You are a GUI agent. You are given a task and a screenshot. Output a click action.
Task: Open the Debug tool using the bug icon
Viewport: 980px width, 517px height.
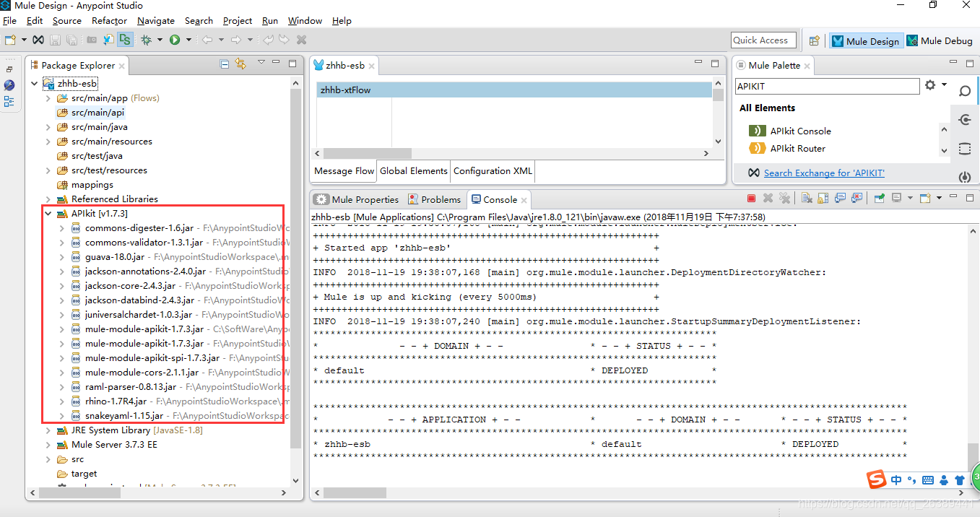[146, 40]
